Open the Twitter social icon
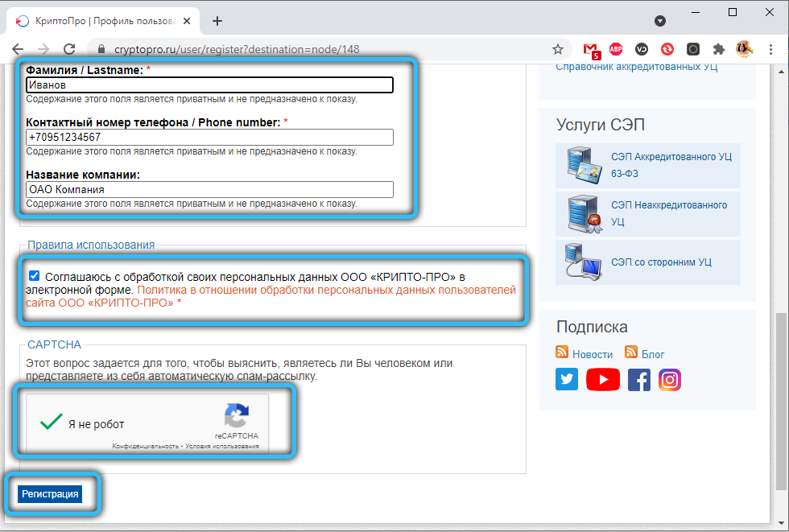Viewport: 789px width, 532px height. [x=567, y=379]
